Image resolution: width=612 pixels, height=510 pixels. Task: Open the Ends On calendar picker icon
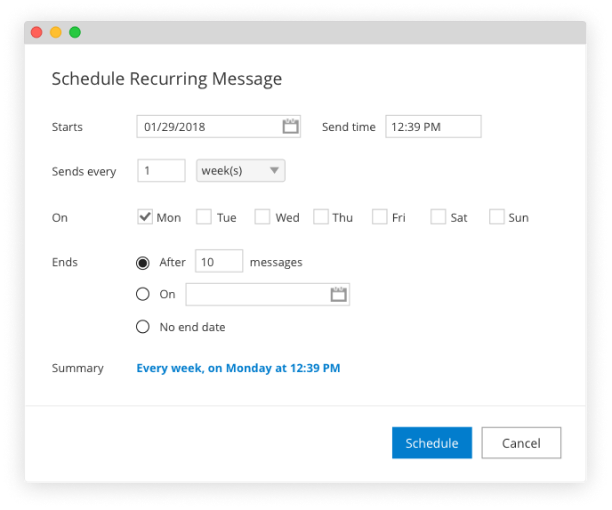(x=338, y=294)
